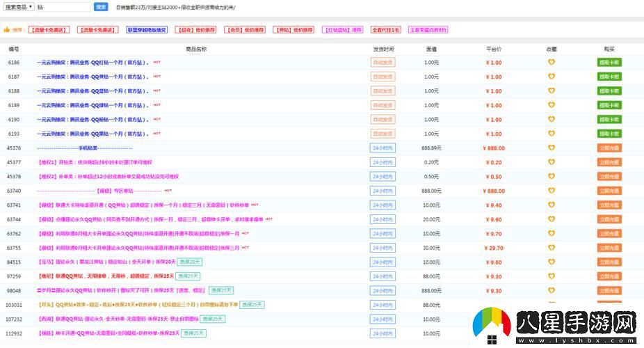
Task: Click orange 立即充值 button for item 45377
Action: click(x=609, y=162)
